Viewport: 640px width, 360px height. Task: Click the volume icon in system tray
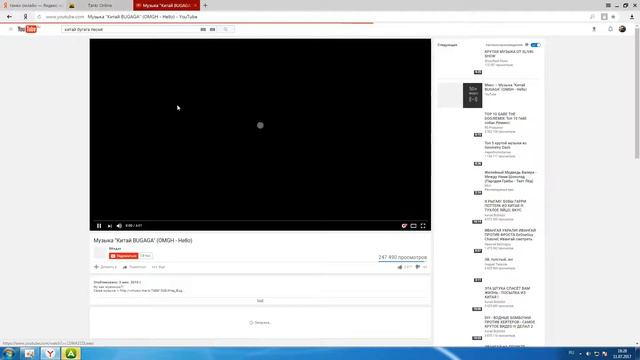588,353
